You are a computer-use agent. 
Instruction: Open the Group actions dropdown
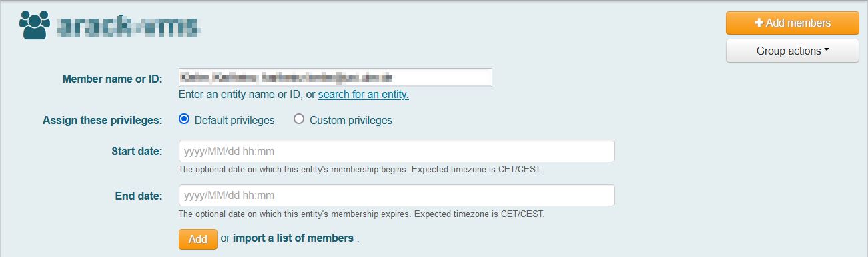pyautogui.click(x=793, y=51)
